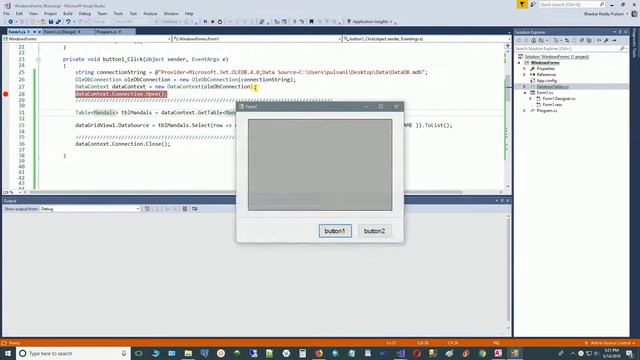
Task: Select the Form1.cs editor tab
Action: click(17, 32)
